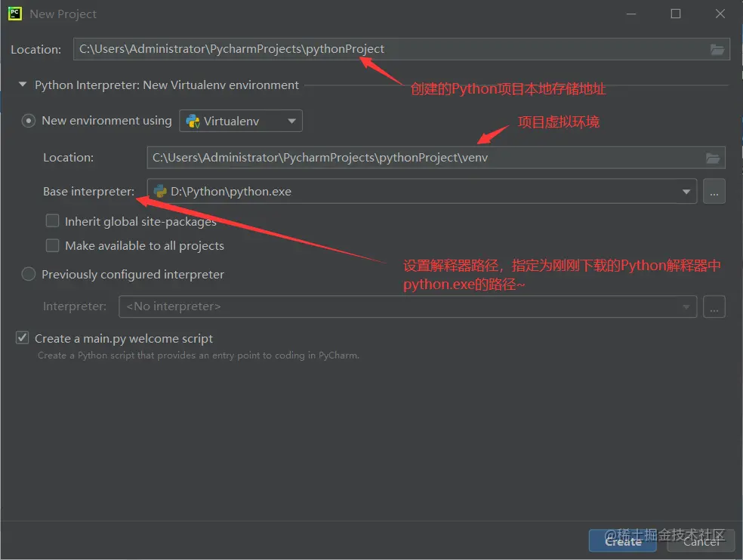Click the Cancel button
743x560 pixels.
[701, 540]
